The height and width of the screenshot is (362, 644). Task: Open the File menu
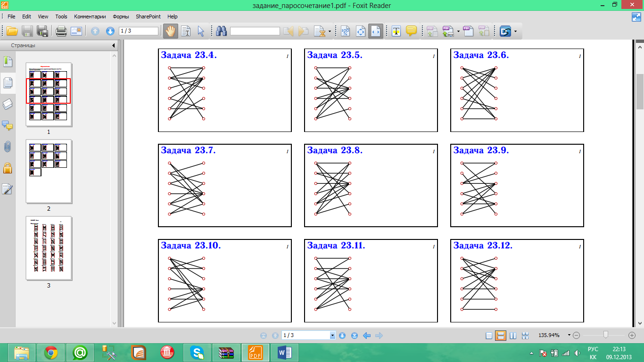(x=11, y=16)
